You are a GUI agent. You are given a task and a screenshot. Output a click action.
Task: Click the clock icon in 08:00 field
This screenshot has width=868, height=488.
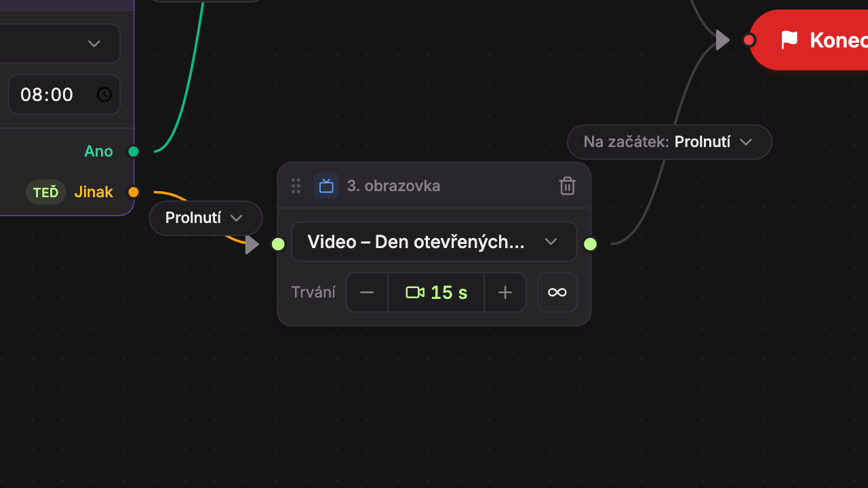104,94
